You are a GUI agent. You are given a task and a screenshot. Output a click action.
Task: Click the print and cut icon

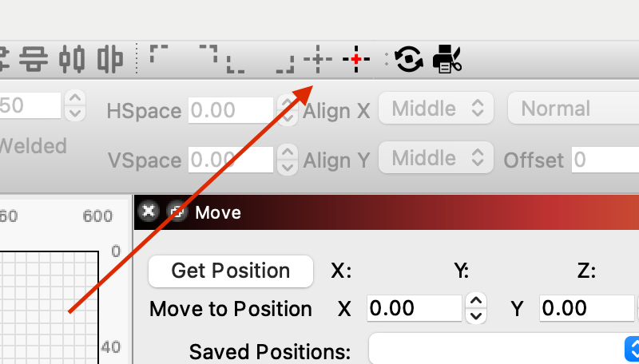click(447, 59)
